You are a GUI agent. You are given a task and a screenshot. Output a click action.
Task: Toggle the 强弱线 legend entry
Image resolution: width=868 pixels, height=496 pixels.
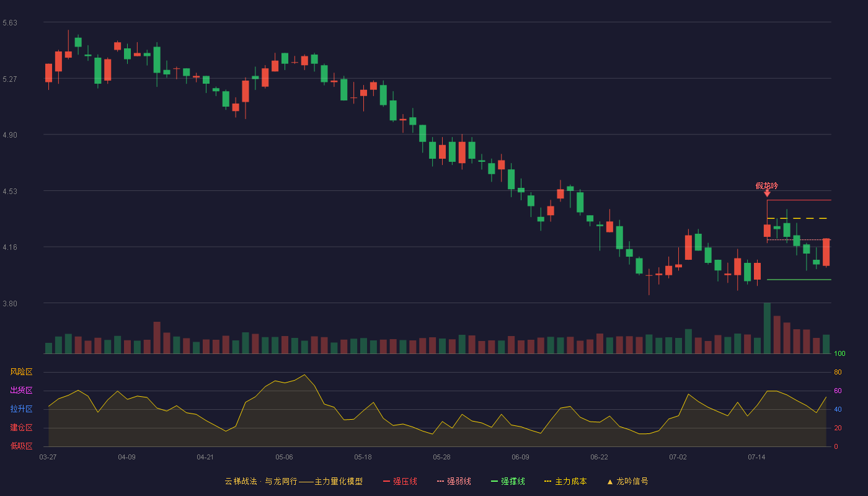[454, 481]
